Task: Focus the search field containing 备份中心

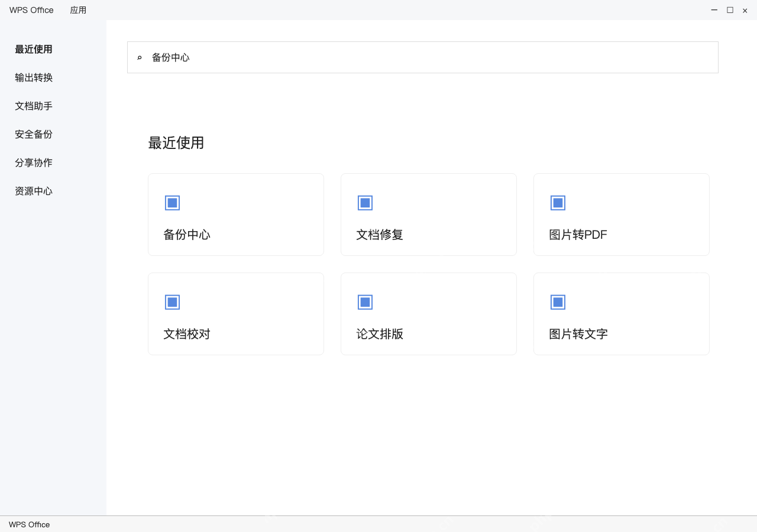Action: [x=423, y=57]
